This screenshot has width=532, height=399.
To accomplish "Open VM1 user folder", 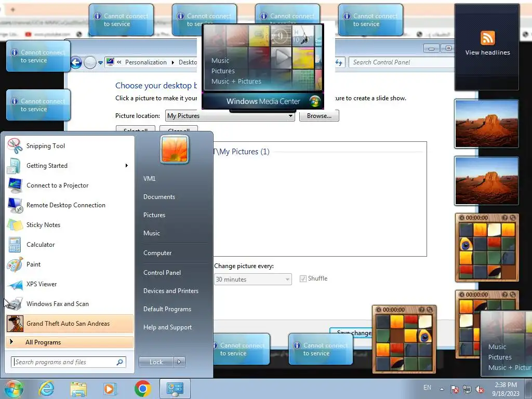I will click(149, 179).
